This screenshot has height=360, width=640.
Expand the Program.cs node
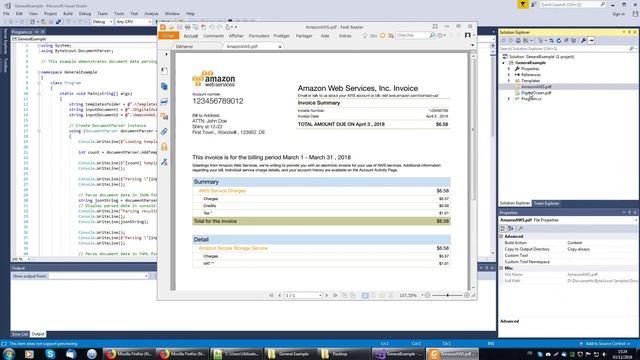[x=509, y=99]
